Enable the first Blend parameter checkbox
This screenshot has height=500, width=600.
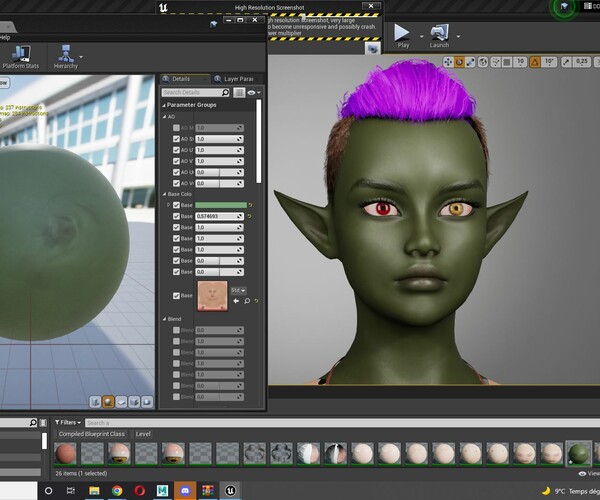click(176, 330)
